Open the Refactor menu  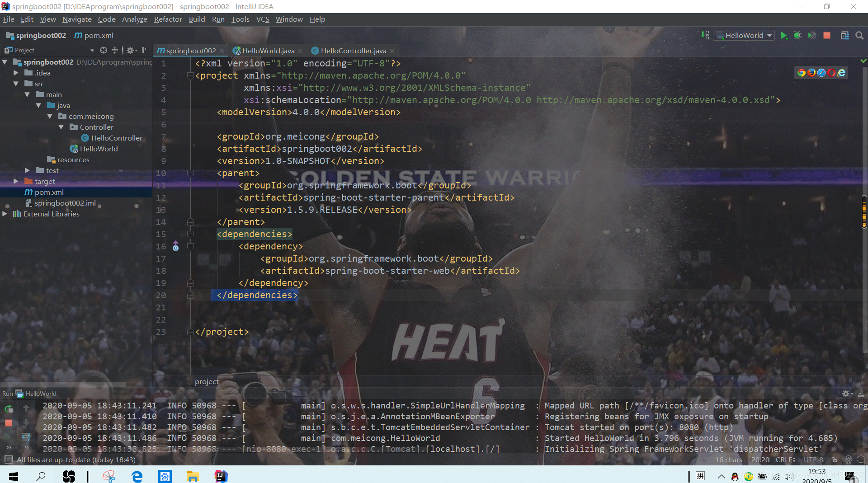[x=168, y=19]
